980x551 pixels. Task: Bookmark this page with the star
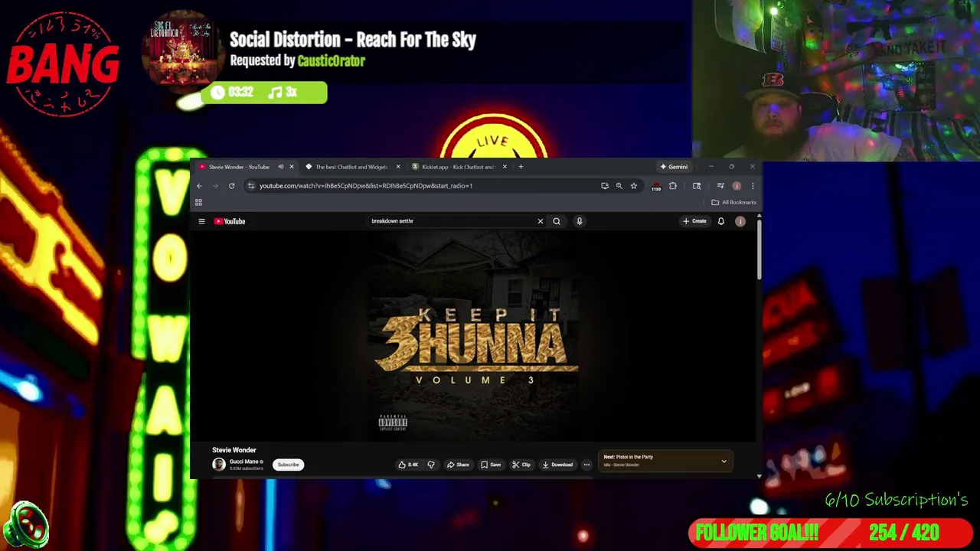633,186
